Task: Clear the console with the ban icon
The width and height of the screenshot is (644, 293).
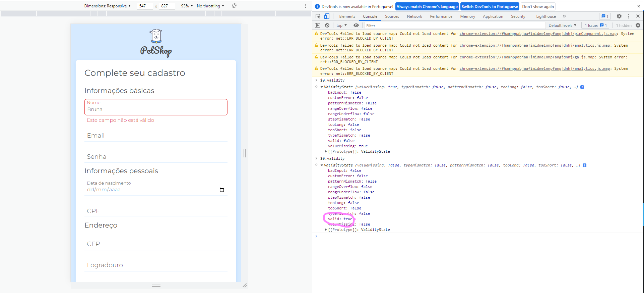Action: (327, 25)
